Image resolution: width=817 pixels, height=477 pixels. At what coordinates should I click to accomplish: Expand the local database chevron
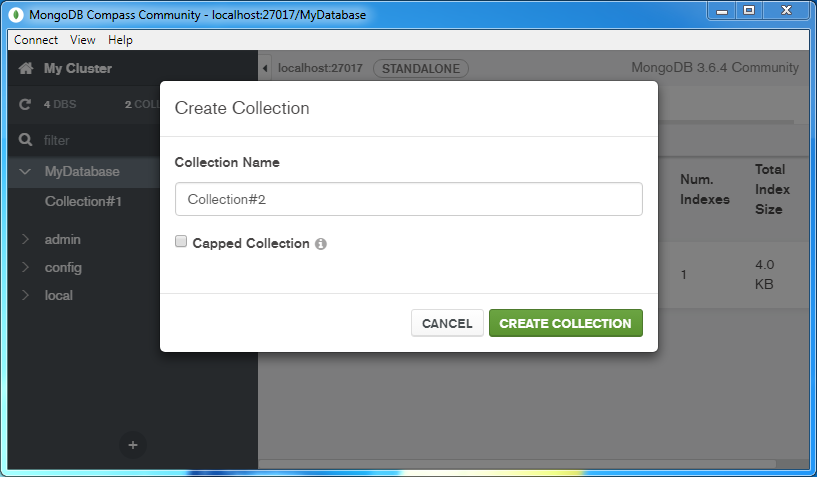click(25, 295)
